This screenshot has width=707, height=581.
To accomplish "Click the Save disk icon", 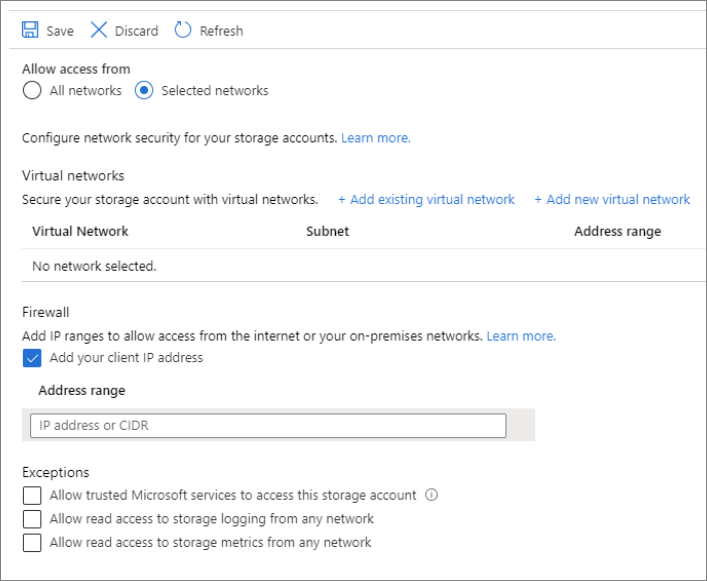I will coord(30,30).
